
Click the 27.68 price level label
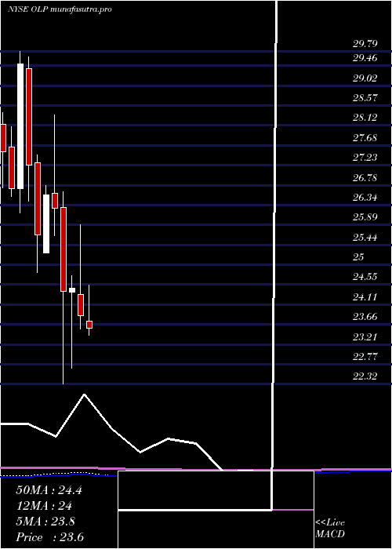(365, 137)
